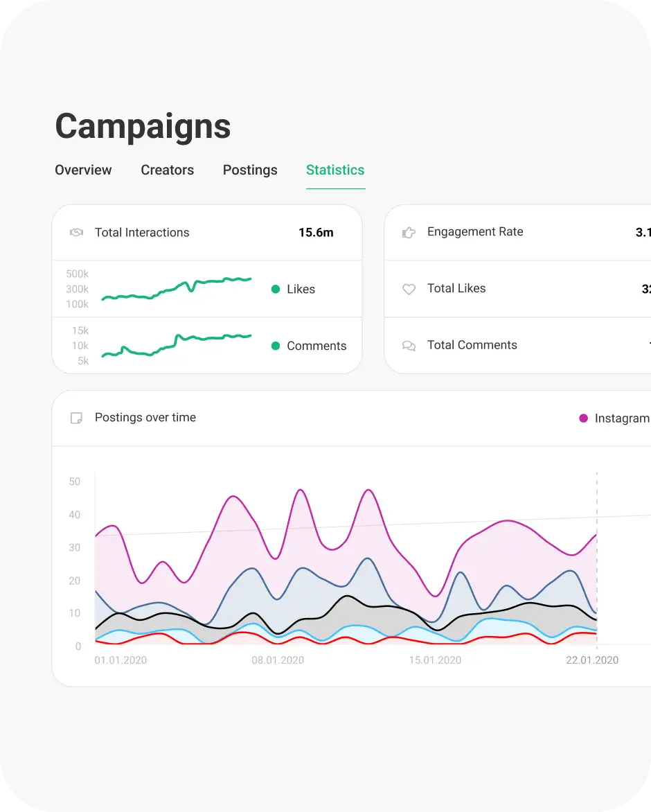651x812 pixels.
Task: Select the Postings tab
Action: pyautogui.click(x=250, y=170)
